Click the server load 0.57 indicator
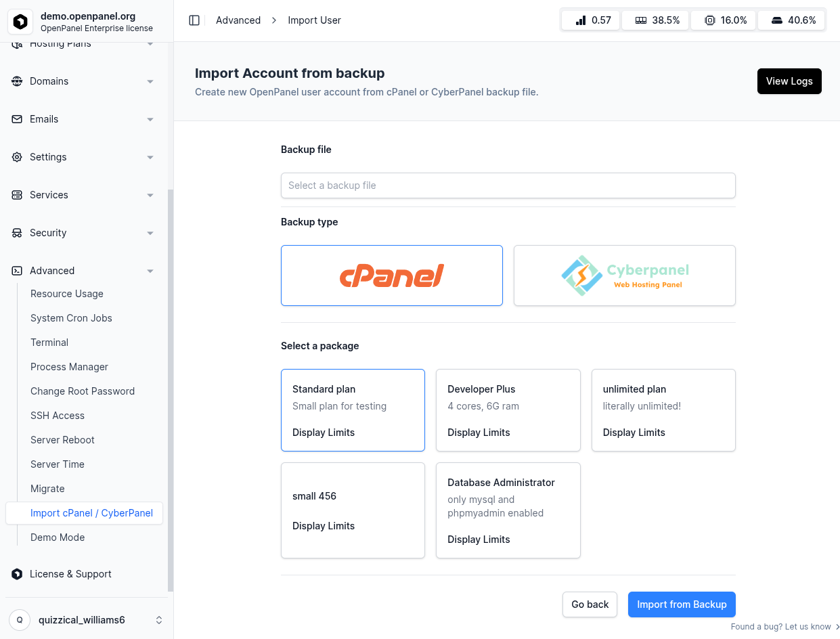Image resolution: width=840 pixels, height=639 pixels. pos(591,20)
